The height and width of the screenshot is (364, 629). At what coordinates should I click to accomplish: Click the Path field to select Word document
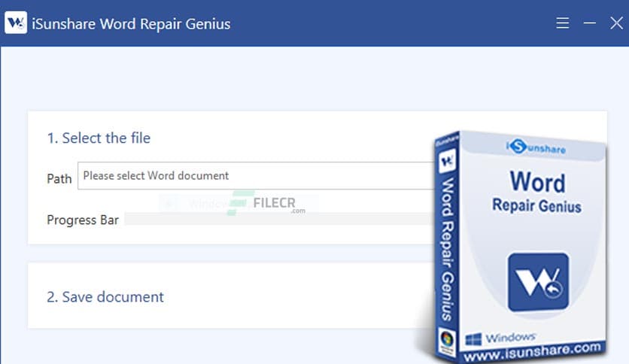(256, 175)
